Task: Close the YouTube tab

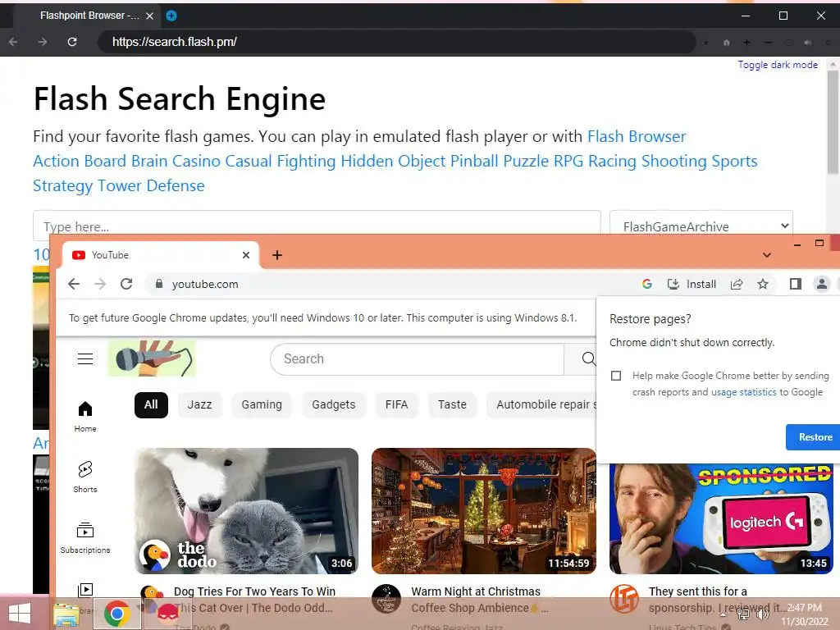Action: [246, 255]
